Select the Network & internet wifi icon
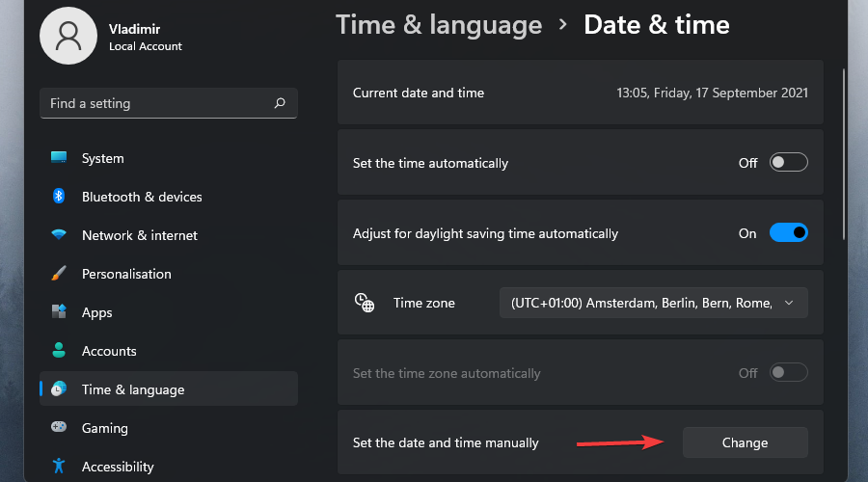868x482 pixels. pyautogui.click(x=59, y=235)
